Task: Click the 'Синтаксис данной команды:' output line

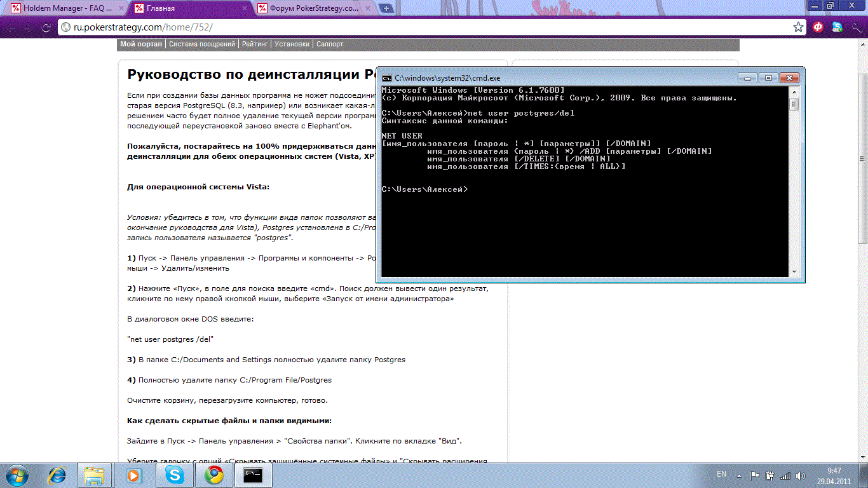Action: pyautogui.click(x=445, y=121)
